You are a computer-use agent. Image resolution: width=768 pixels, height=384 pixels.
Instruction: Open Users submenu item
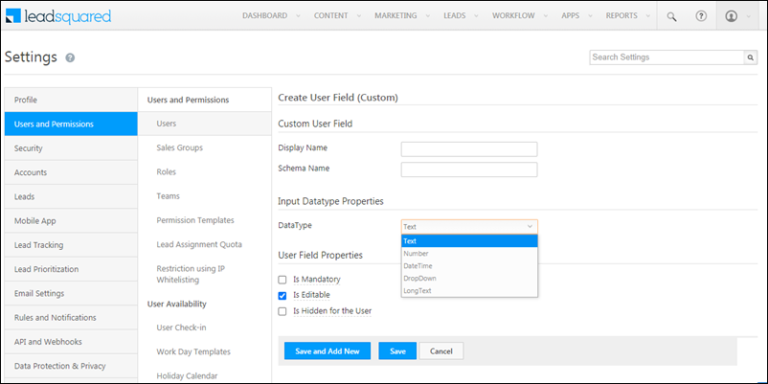205,123
